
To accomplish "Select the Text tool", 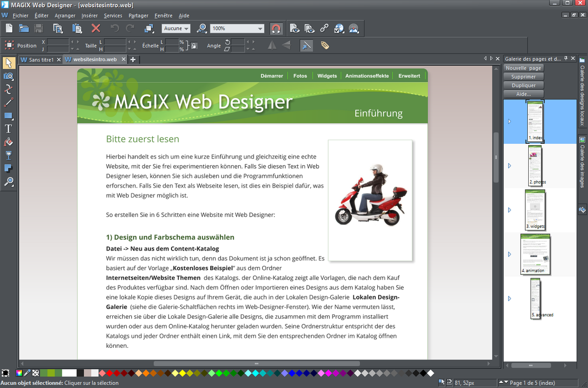I will (8, 129).
